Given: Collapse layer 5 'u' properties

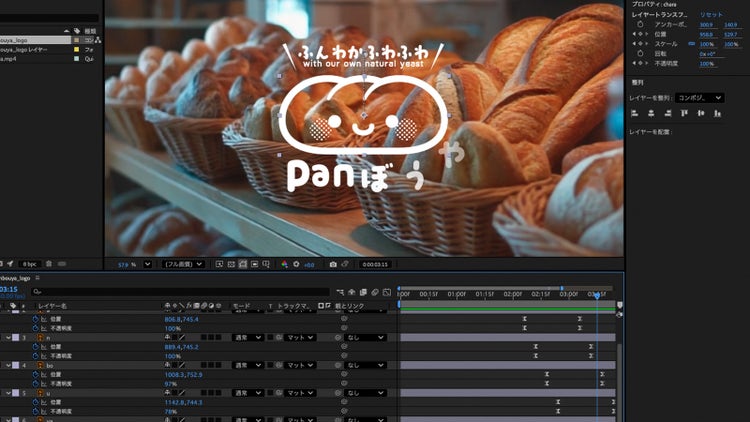Looking at the screenshot, I should [x=8, y=393].
